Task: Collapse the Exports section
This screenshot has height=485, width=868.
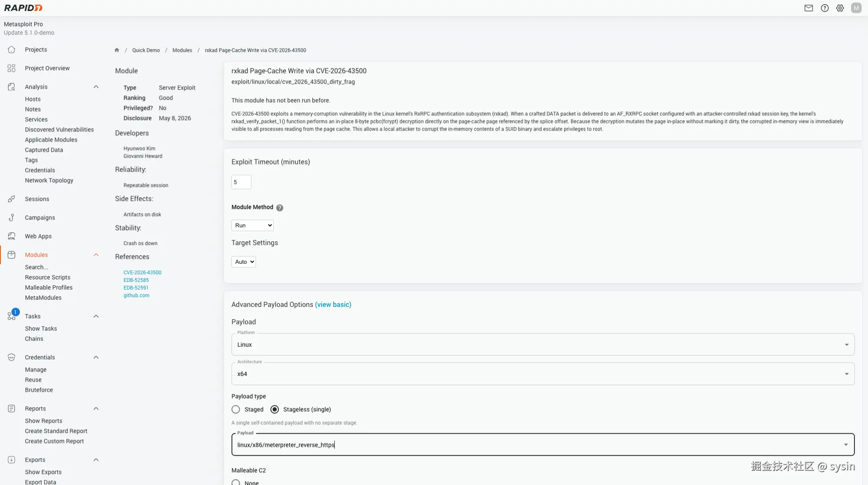Action: (x=96, y=460)
